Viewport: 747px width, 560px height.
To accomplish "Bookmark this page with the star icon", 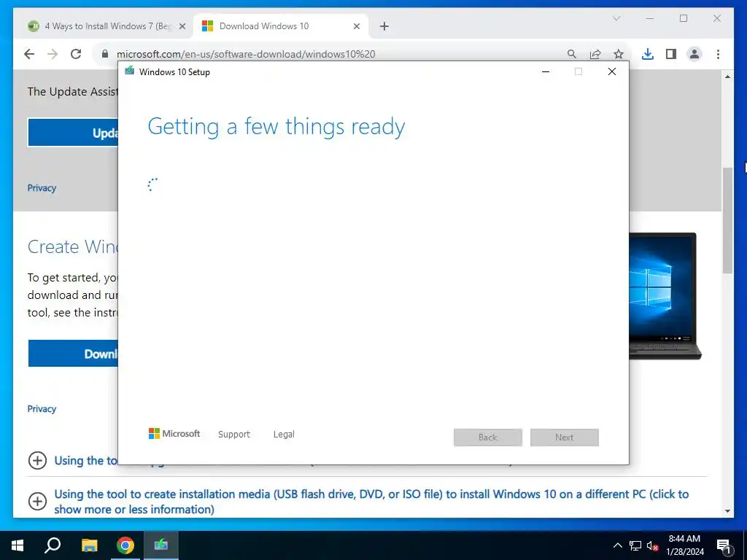I will pos(619,54).
